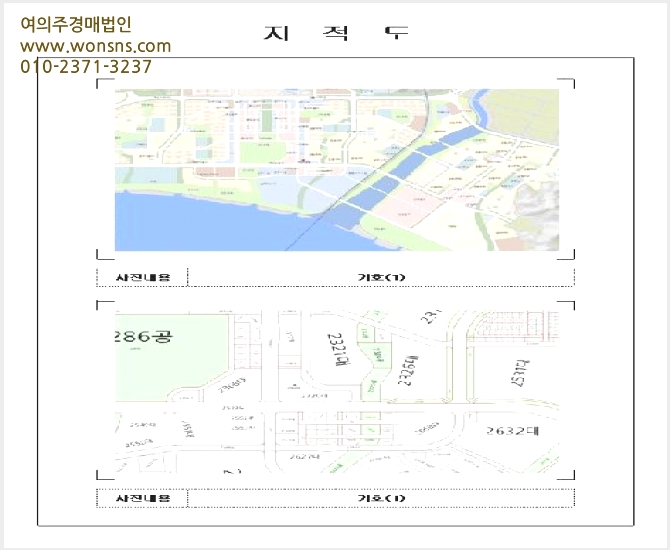Click the www.wonsns.com website address
Screen dimensions: 670x550
point(95,46)
